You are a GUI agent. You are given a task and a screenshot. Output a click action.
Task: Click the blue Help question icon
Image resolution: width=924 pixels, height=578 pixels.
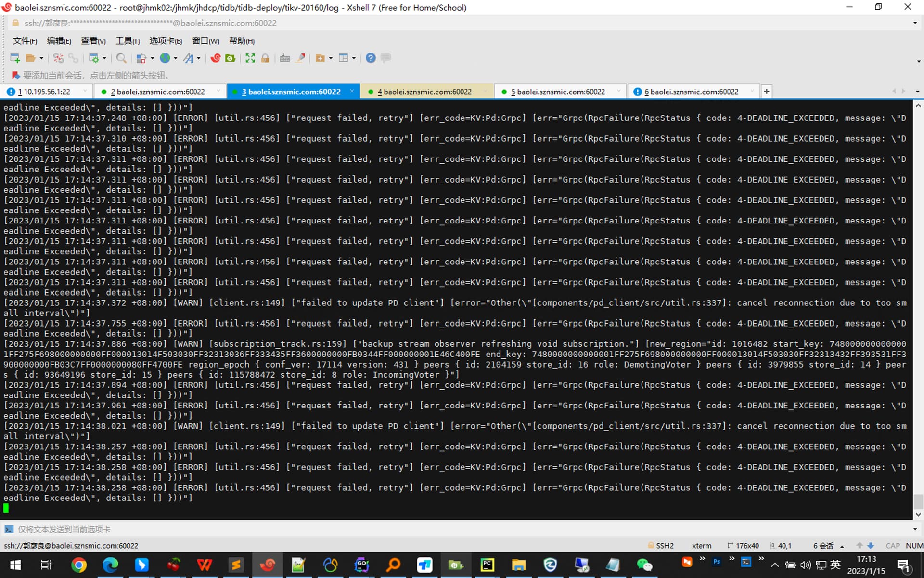[x=370, y=58]
